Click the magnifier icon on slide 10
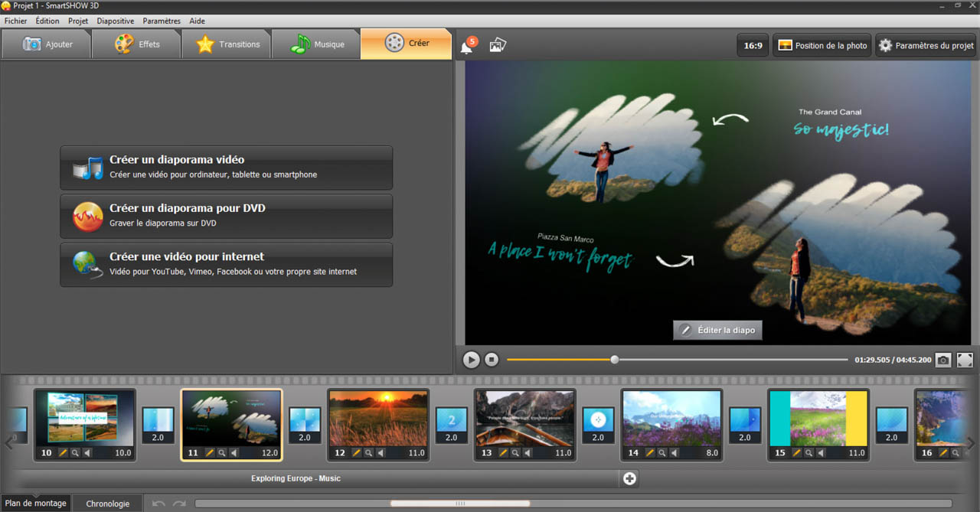 pos(75,453)
